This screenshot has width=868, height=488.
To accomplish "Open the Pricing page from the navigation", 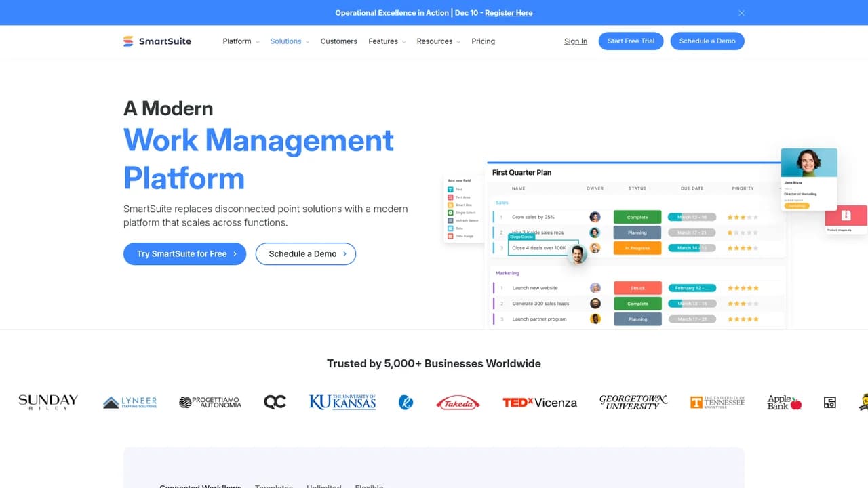I will click(x=484, y=41).
